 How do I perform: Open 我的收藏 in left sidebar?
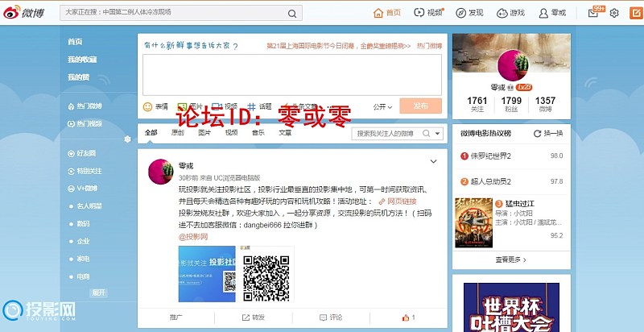(82, 60)
